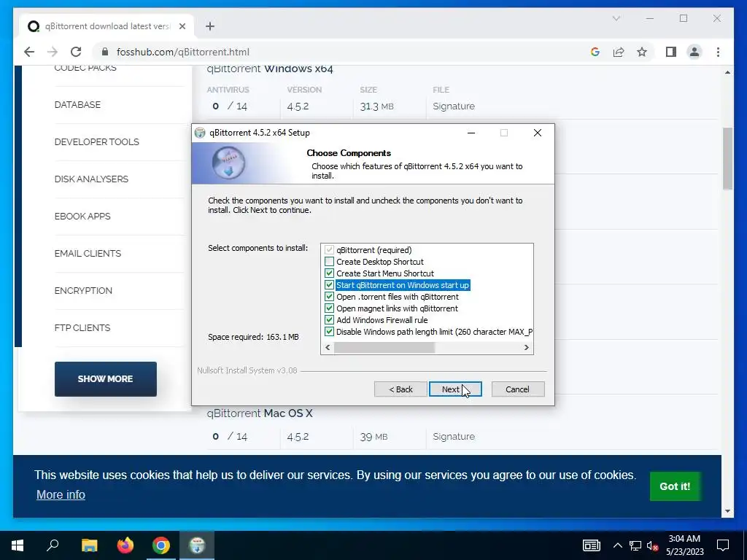Click the muted volume tray icon
The width and height of the screenshot is (747, 560).
click(x=652, y=545)
